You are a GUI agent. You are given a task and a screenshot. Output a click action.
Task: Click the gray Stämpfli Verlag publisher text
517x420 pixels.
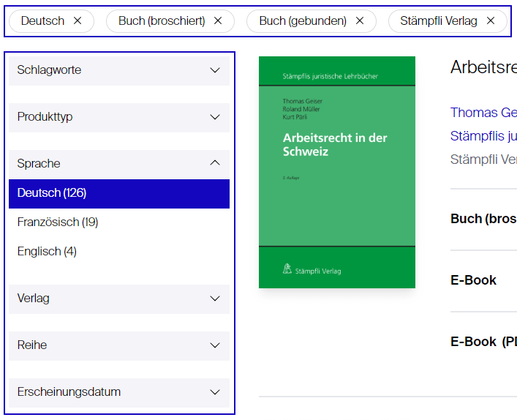pos(483,160)
